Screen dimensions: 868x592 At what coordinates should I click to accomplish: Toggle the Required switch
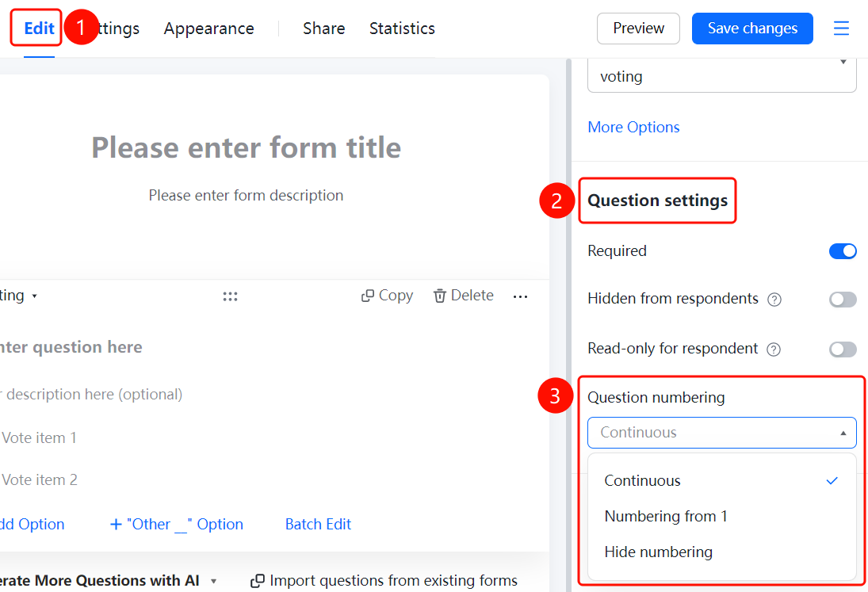pyautogui.click(x=843, y=251)
